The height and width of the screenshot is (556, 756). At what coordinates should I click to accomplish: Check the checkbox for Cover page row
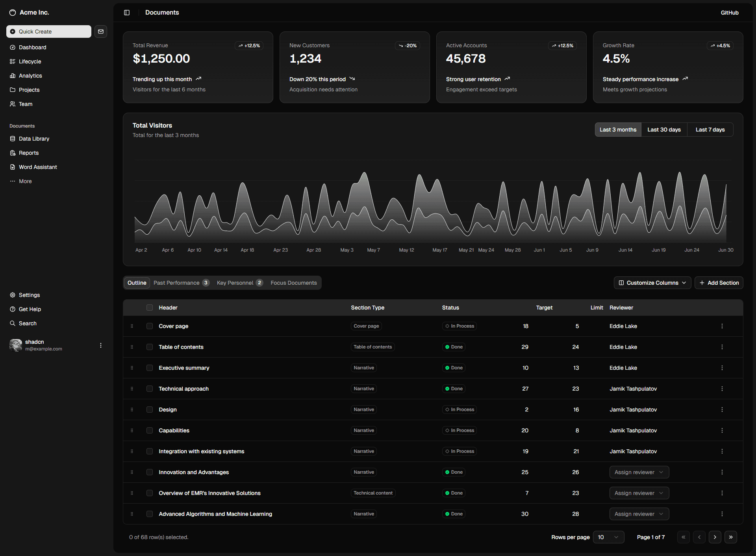pyautogui.click(x=150, y=326)
